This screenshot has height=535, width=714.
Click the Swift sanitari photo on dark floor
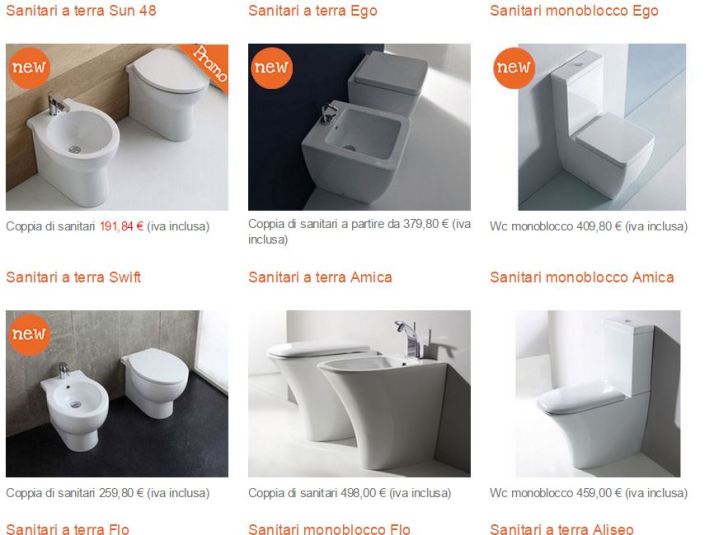[117, 393]
